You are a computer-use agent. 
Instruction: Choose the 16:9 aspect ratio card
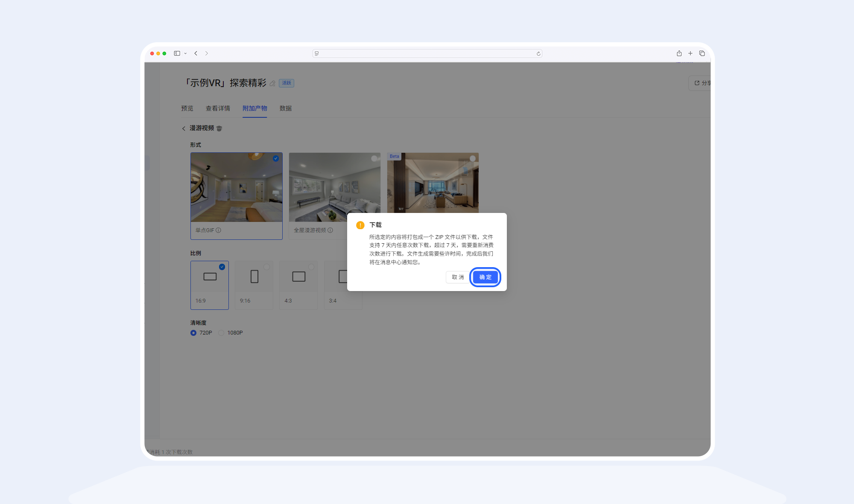210,285
